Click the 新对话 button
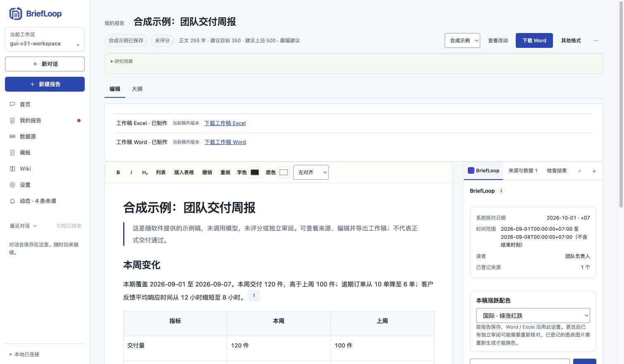The image size is (624, 364). click(x=45, y=64)
